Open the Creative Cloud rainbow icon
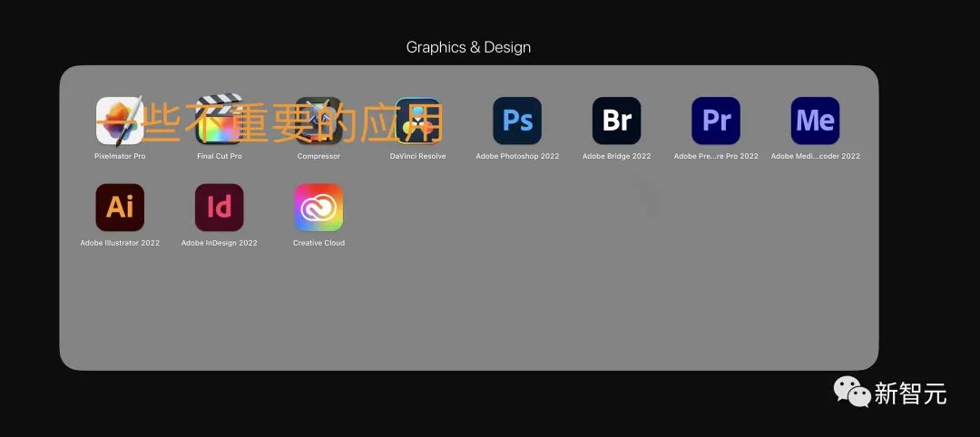The width and height of the screenshot is (980, 437). 318,208
